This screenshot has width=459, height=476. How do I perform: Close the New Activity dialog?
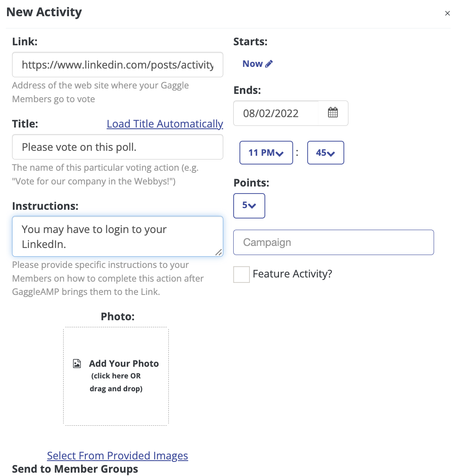447,13
